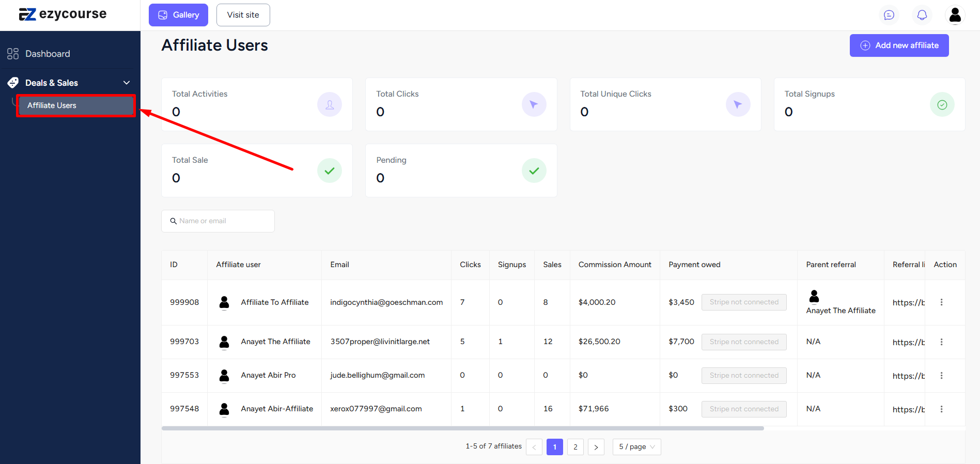Click the Total Sale checkmark icon
This screenshot has width=980, height=464.
click(x=330, y=171)
